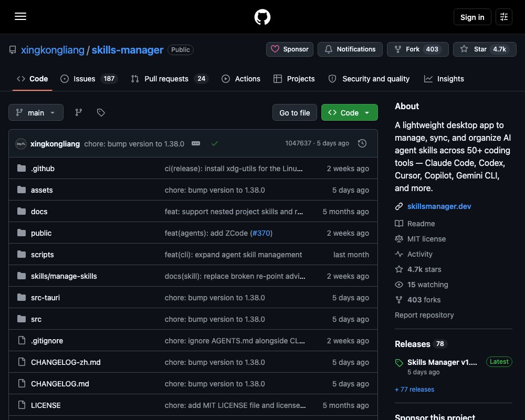Open appearance settings icon beside Sign in
525x420 pixels.
coord(503,17)
